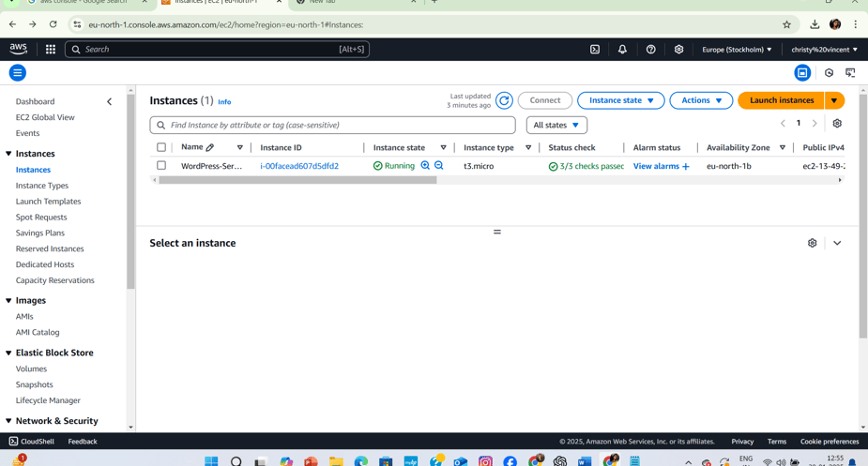Expand Launch instances split-button arrow
This screenshot has height=466, width=868.
point(834,100)
